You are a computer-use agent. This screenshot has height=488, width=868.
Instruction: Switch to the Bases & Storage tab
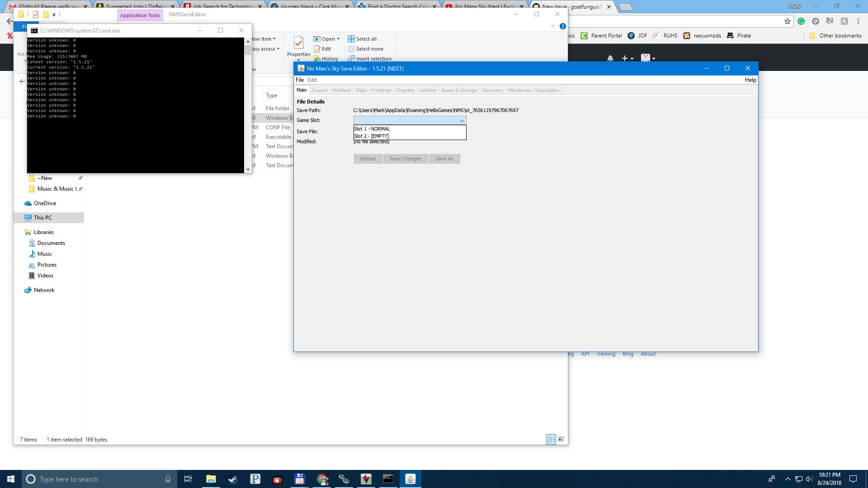coord(459,90)
